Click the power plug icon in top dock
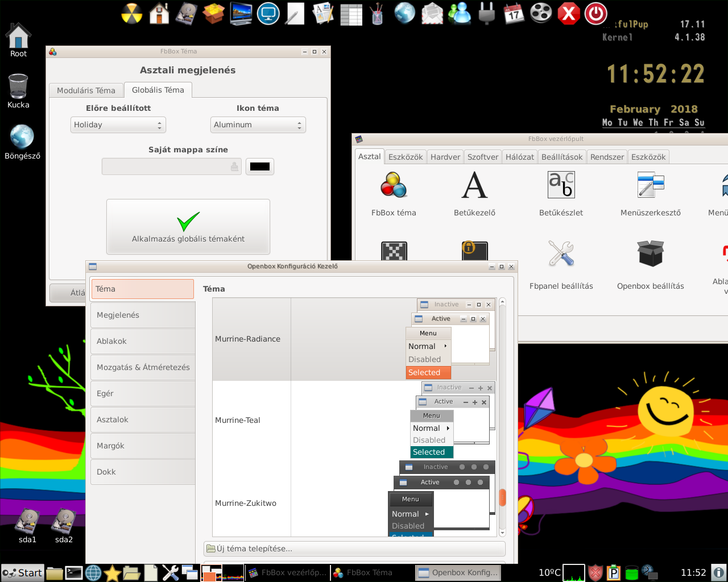 [x=487, y=13]
